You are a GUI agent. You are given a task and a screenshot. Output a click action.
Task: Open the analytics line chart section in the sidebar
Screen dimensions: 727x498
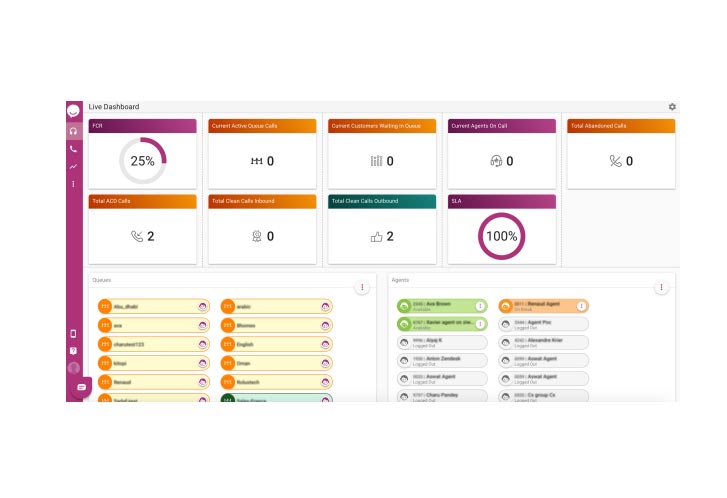click(73, 166)
